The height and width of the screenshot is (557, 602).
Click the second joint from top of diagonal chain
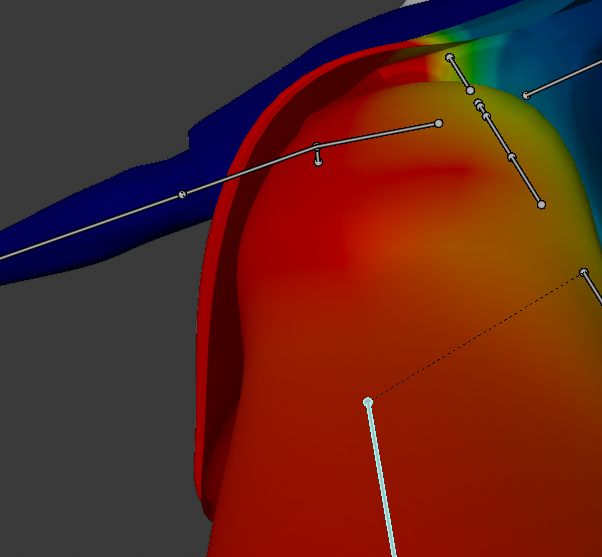pyautogui.click(x=470, y=91)
